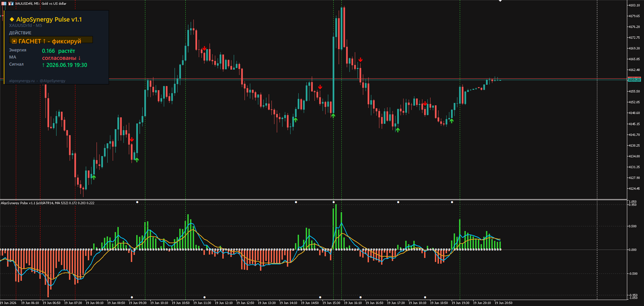Click the 'ДЕЙСТВИЕ' label
Viewport: 644px width, 306px height.
point(20,33)
